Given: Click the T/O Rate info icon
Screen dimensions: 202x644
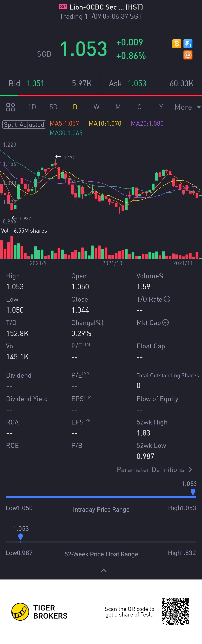Looking at the screenshot, I should click(x=167, y=299).
